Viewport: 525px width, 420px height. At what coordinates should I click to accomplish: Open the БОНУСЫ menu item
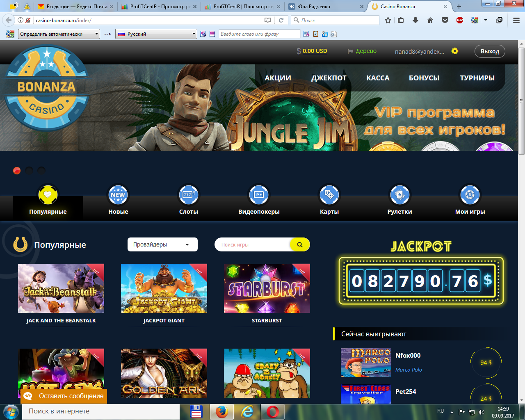424,78
